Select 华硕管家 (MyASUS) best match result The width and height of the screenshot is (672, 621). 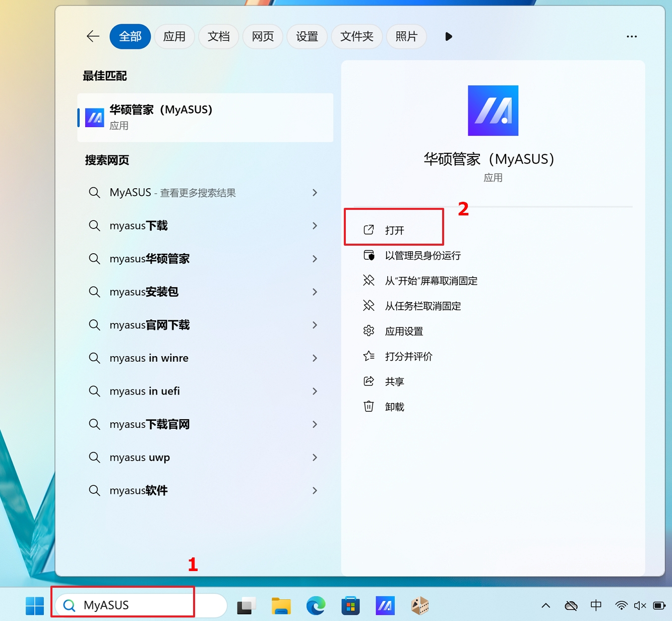pos(205,118)
